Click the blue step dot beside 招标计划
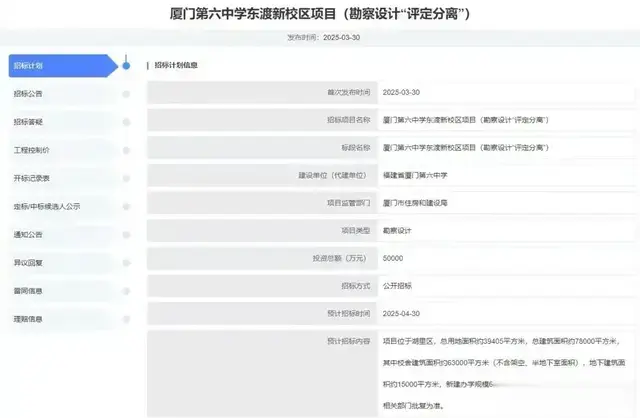 click(126, 65)
